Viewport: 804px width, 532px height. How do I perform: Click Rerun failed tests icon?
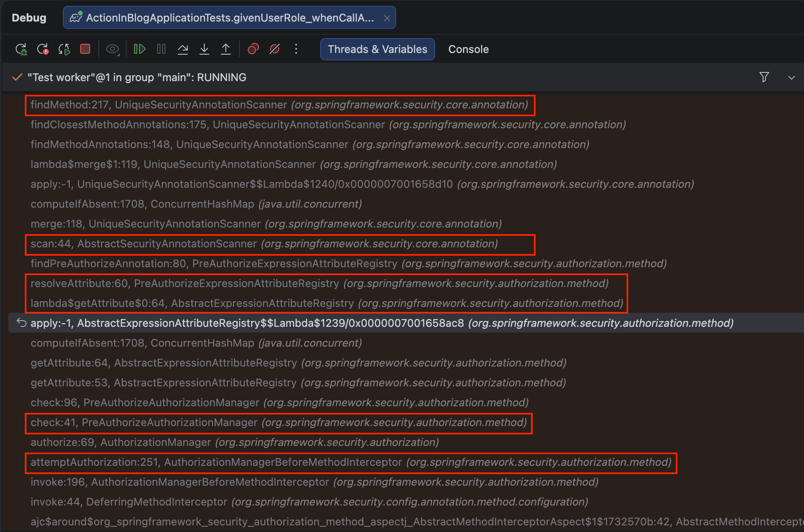click(43, 49)
